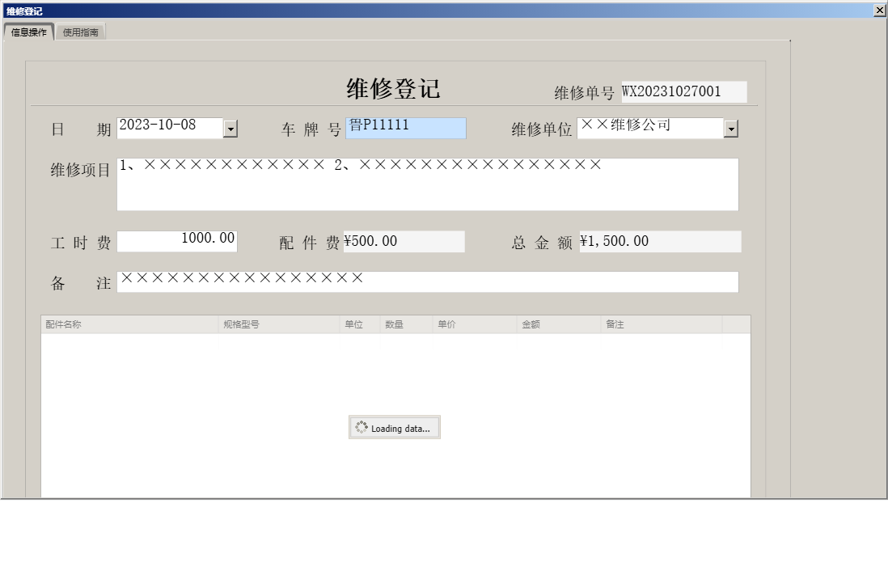The image size is (888, 588).
Task: Click the 数量 column header
Action: [x=403, y=323]
